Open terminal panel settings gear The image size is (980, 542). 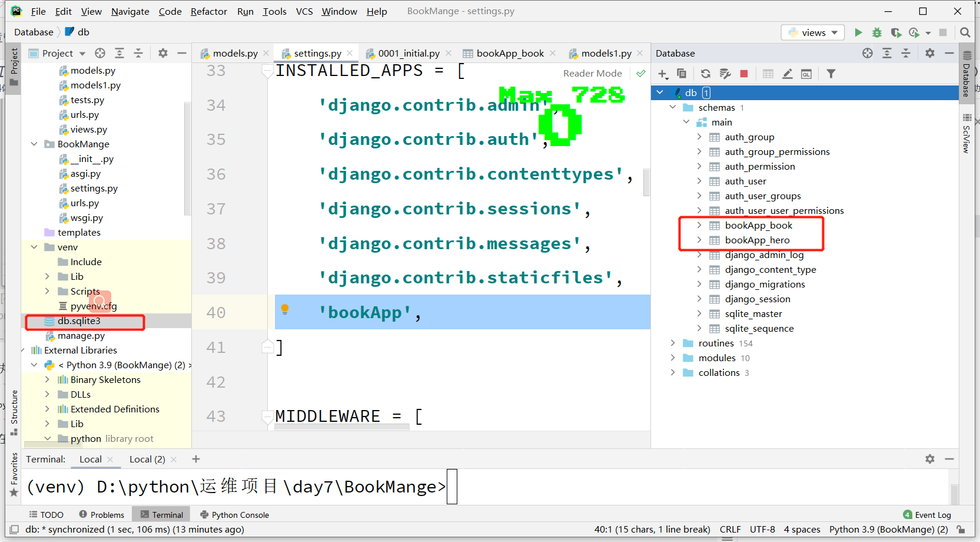pos(930,459)
